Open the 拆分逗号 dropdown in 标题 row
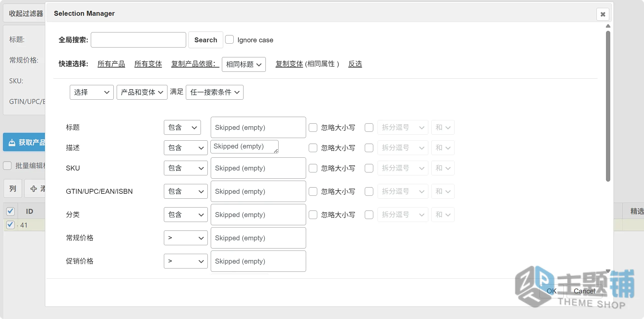This screenshot has width=644, height=319. pos(403,128)
